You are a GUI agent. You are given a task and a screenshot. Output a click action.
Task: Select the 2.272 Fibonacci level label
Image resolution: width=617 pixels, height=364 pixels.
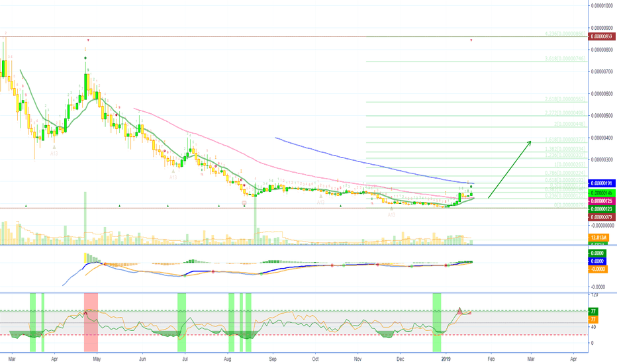point(565,113)
